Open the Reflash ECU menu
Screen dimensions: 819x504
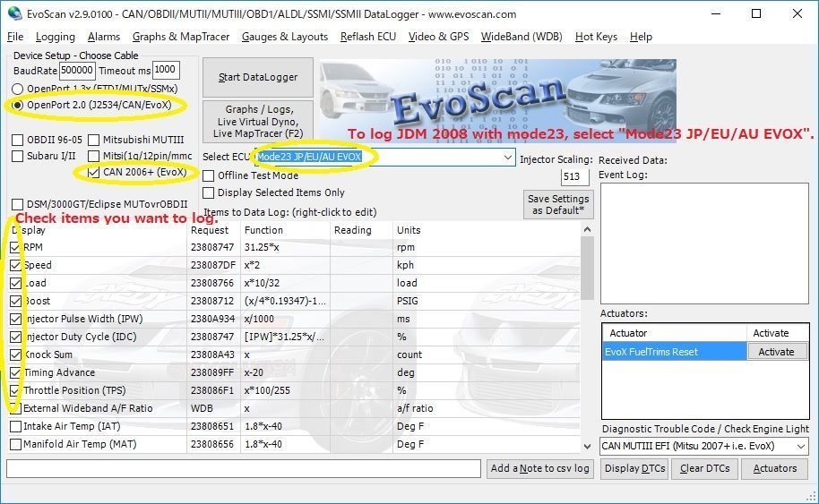(367, 37)
